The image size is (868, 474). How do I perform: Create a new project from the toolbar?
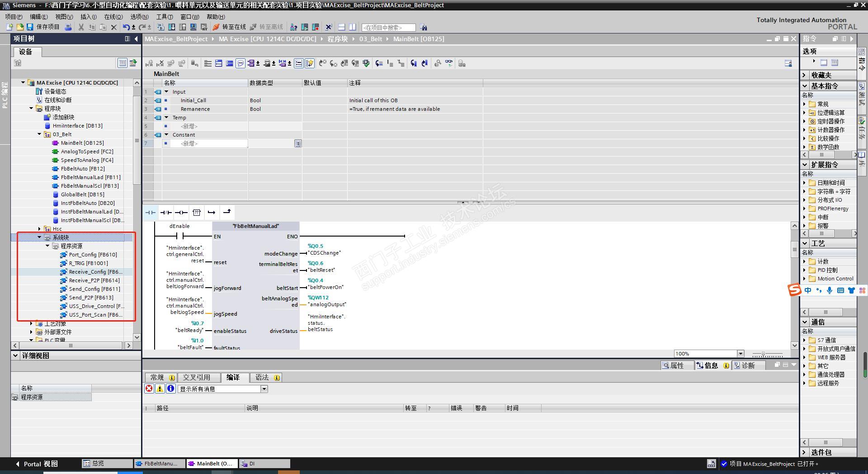[9, 27]
